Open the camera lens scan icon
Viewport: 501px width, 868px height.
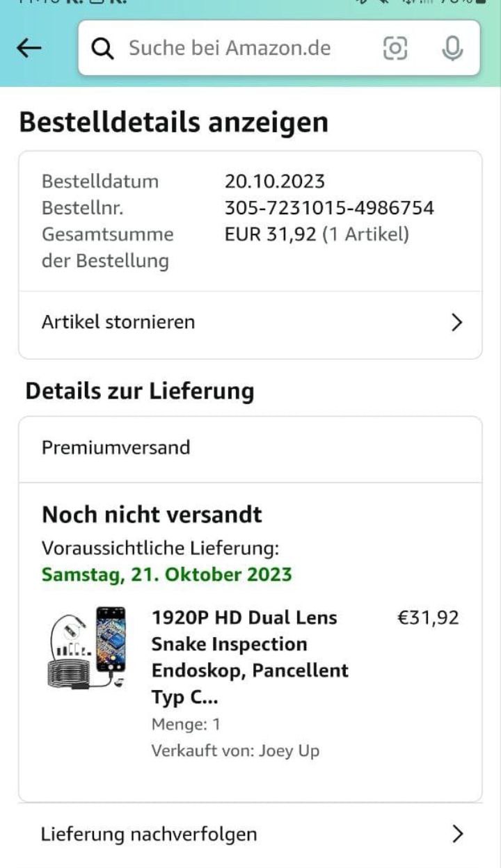click(x=395, y=48)
